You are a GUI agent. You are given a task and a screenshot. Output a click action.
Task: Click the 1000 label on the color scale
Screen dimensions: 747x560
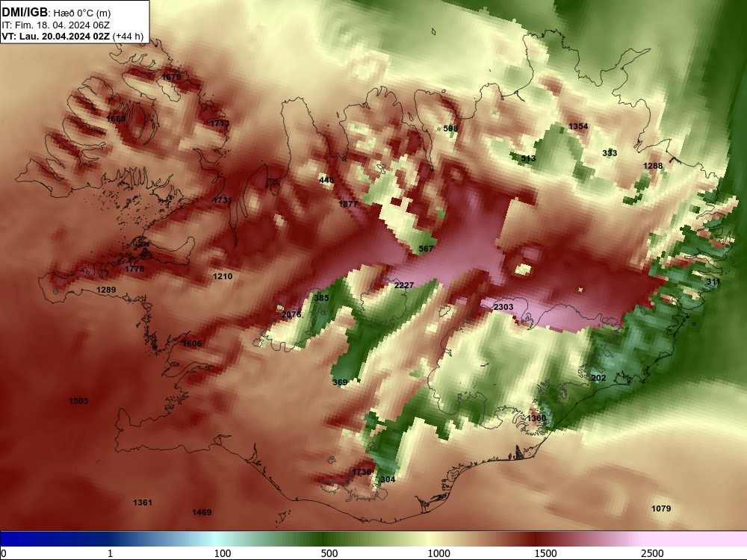[438, 553]
